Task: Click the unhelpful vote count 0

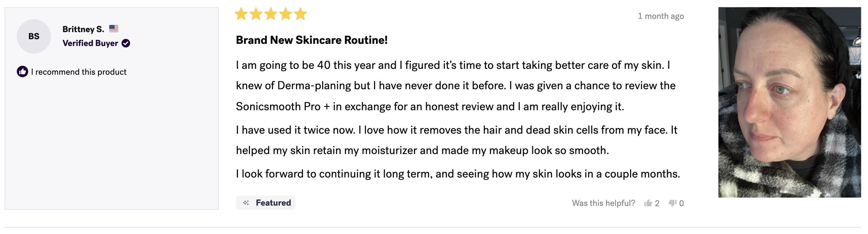Action: pos(682,203)
